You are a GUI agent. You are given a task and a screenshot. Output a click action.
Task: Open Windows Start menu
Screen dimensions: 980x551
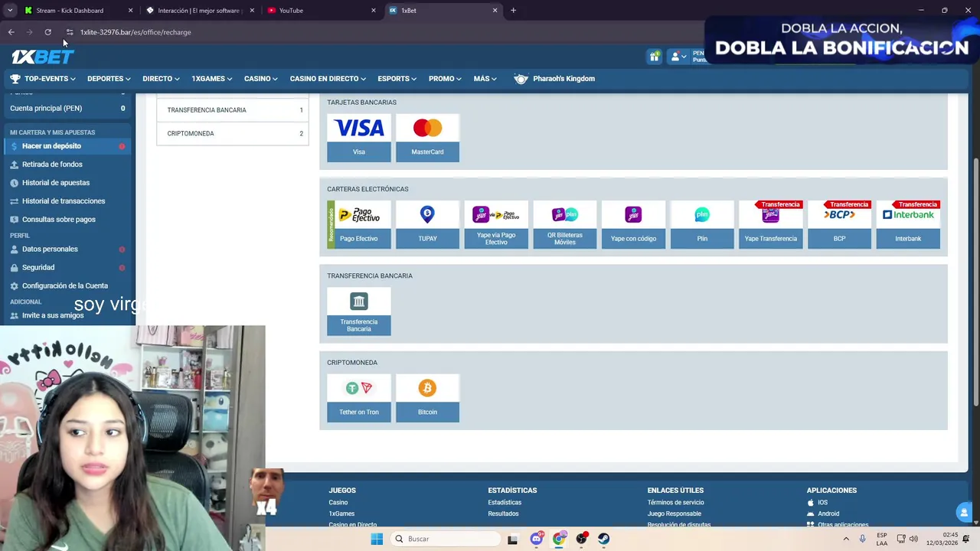coord(377,539)
